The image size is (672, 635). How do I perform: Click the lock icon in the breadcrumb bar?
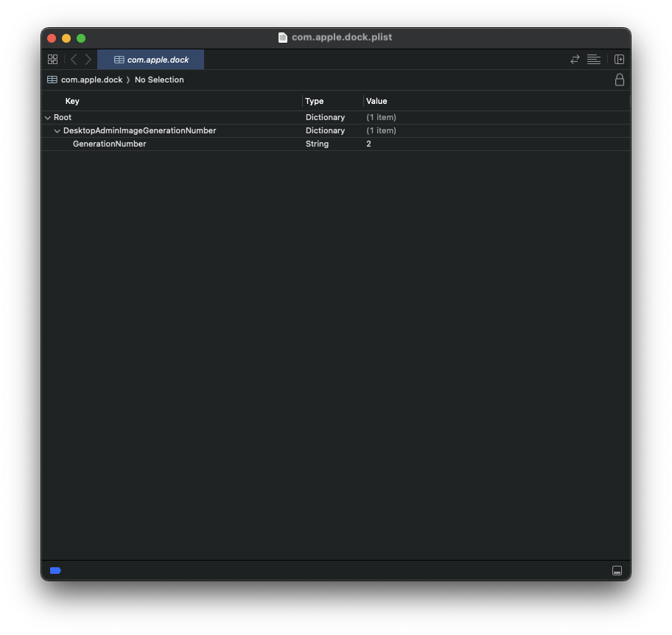tap(619, 80)
